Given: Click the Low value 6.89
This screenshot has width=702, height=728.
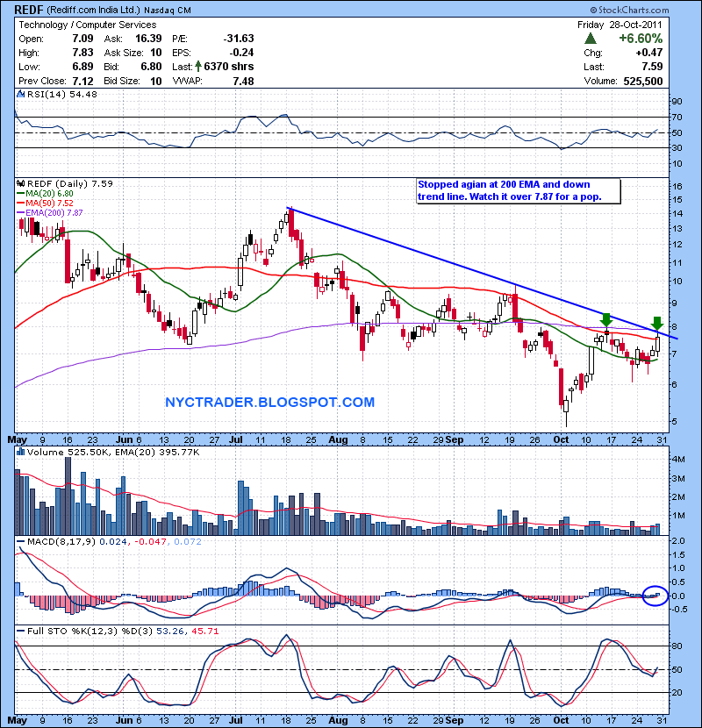Looking at the screenshot, I should (82, 67).
